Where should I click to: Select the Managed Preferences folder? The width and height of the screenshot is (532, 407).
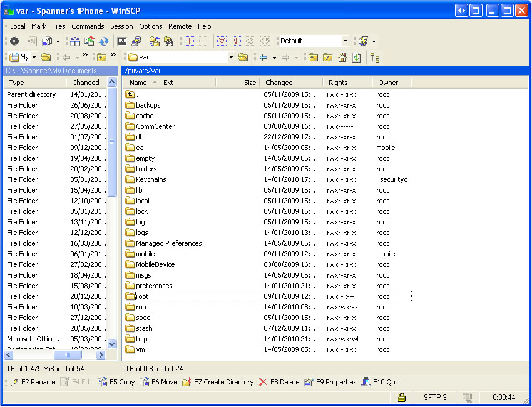pyautogui.click(x=168, y=243)
